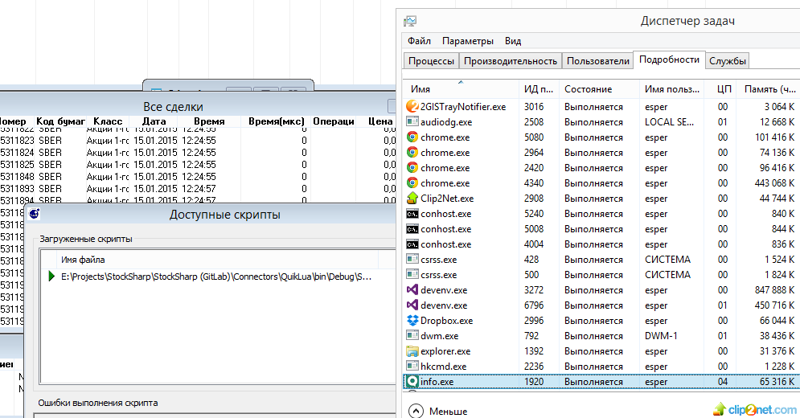Switch to the Процессы tab

click(x=432, y=61)
